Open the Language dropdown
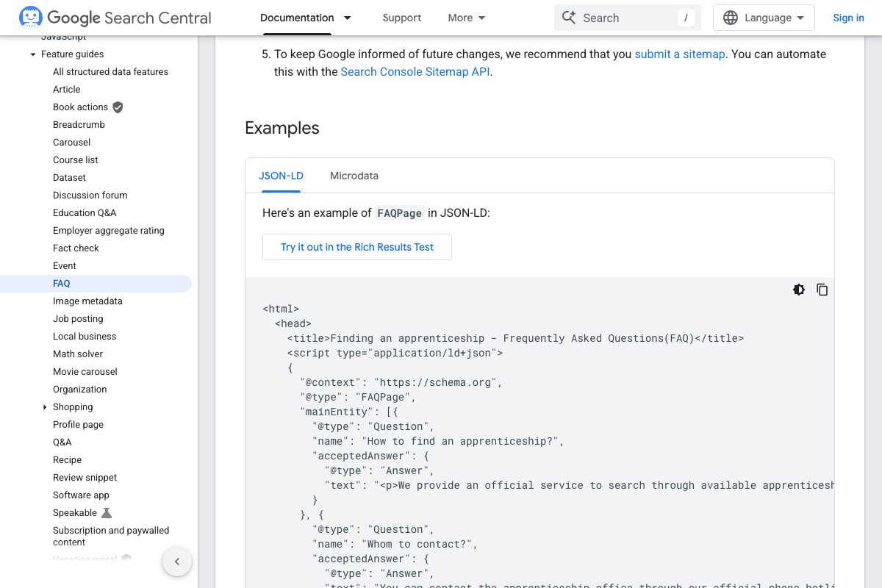882x588 pixels. tap(764, 17)
